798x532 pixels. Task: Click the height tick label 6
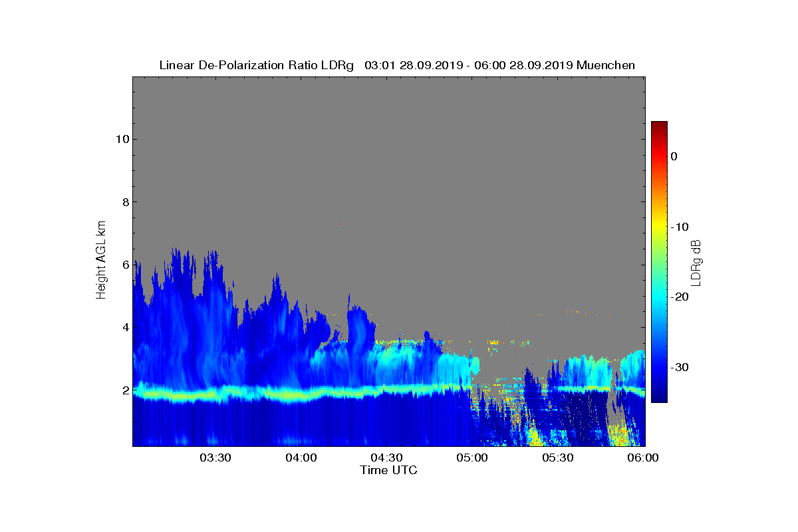[x=125, y=265]
